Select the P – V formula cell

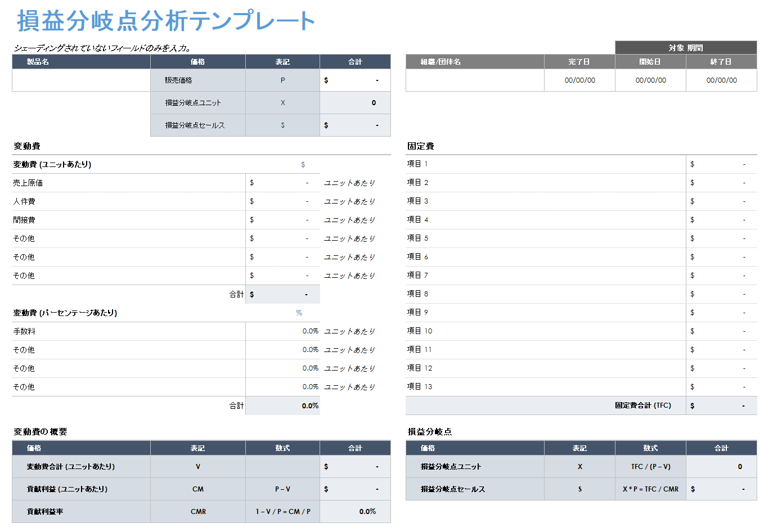[x=282, y=489]
